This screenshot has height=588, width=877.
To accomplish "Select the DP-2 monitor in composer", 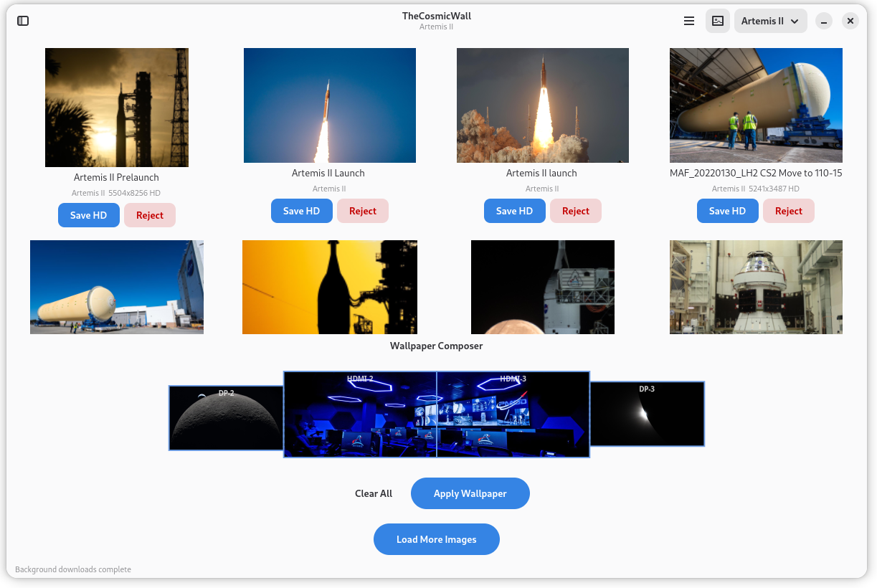I will point(226,418).
